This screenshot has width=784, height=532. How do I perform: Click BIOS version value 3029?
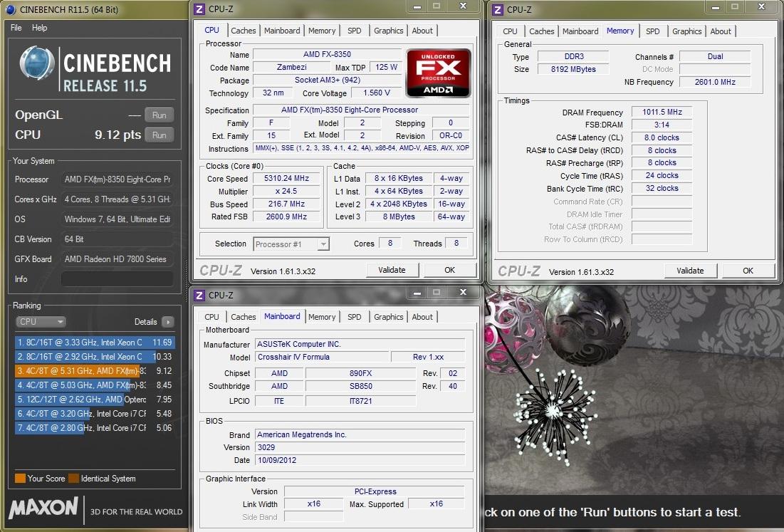pyautogui.click(x=360, y=447)
